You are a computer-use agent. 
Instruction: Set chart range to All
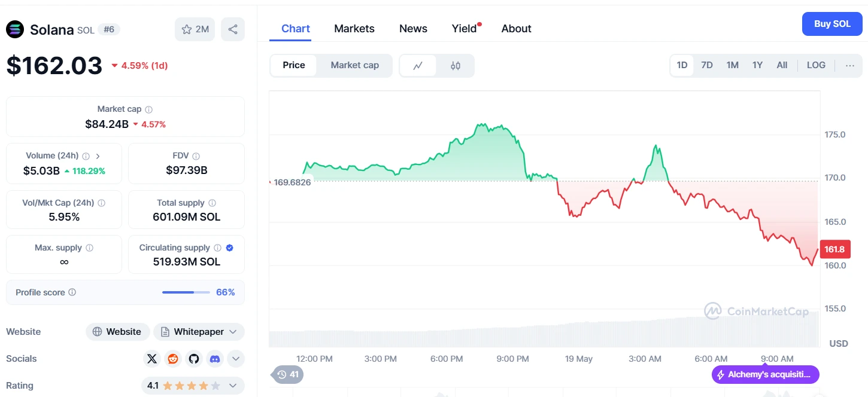[x=782, y=65]
